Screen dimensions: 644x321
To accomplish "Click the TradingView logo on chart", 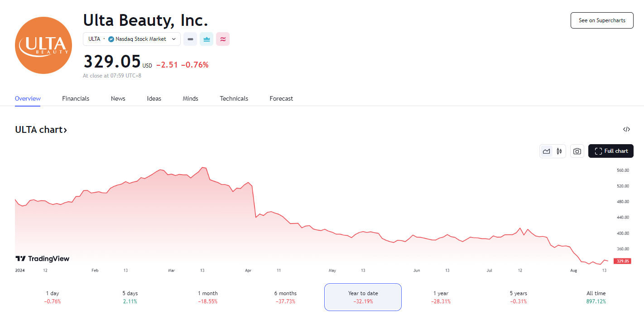I will (x=43, y=258).
